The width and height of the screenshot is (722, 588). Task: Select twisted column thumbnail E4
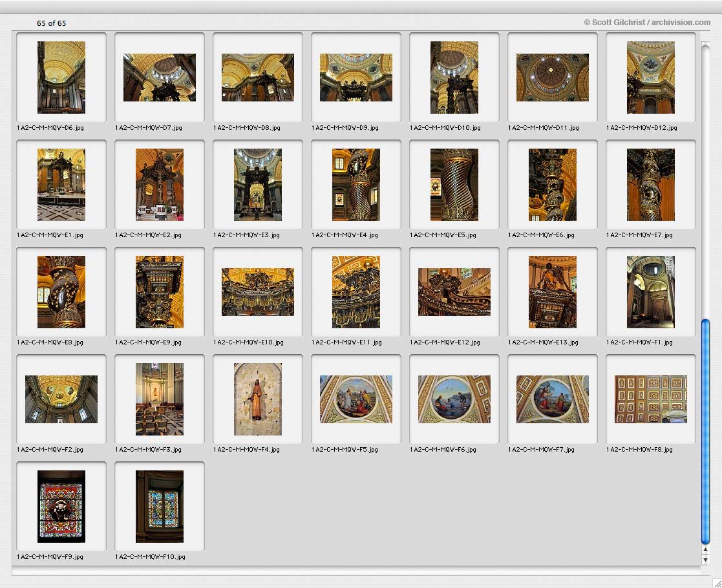point(356,185)
